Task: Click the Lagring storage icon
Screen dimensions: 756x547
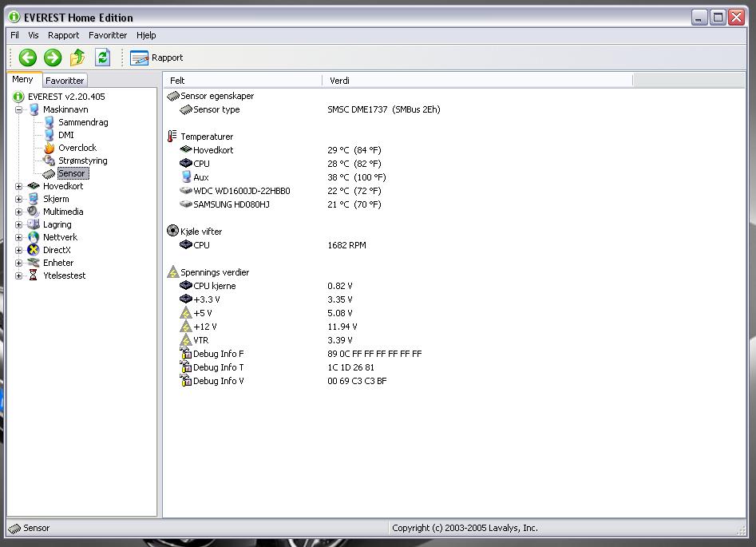Action: (34, 224)
